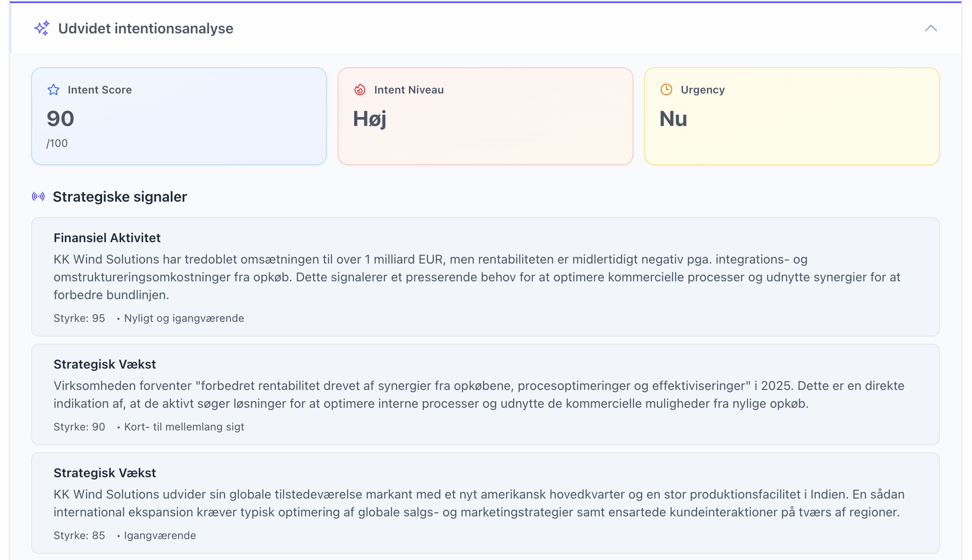Click the flame icon in Intent Niveau card
The height and width of the screenshot is (560, 972).
[x=359, y=89]
